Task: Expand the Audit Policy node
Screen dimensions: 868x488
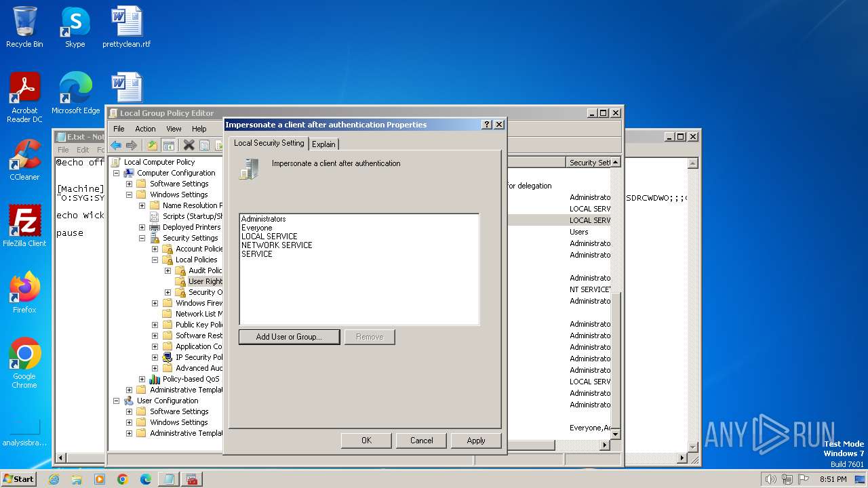Action: [167, 270]
